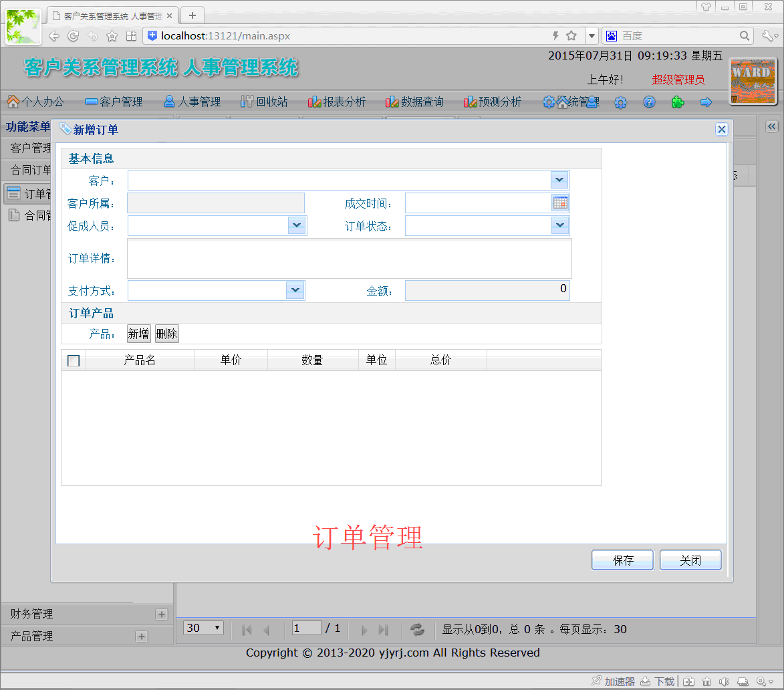The height and width of the screenshot is (690, 784).
Task: Click the green puzzle plugin icon
Action: click(677, 102)
